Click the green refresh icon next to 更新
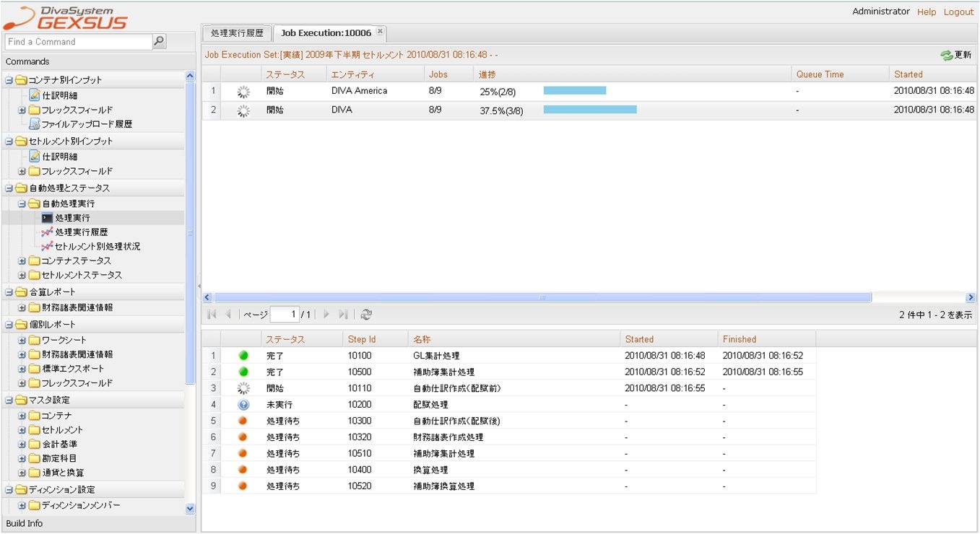Screen dimensions: 980x534 946,55
